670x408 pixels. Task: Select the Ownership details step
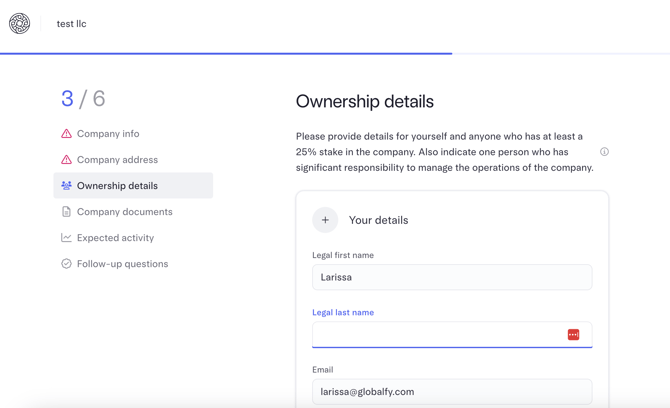[x=117, y=186]
